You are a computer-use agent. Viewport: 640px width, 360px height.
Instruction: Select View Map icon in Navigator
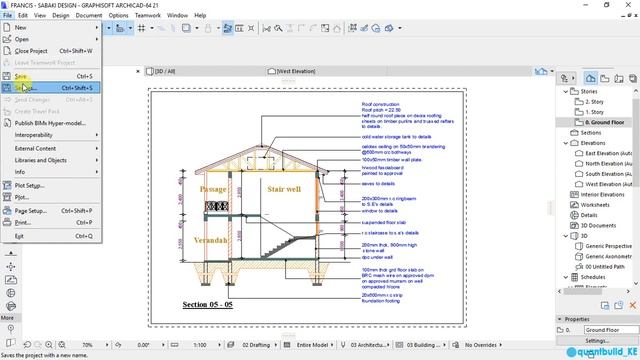pyautogui.click(x=604, y=78)
